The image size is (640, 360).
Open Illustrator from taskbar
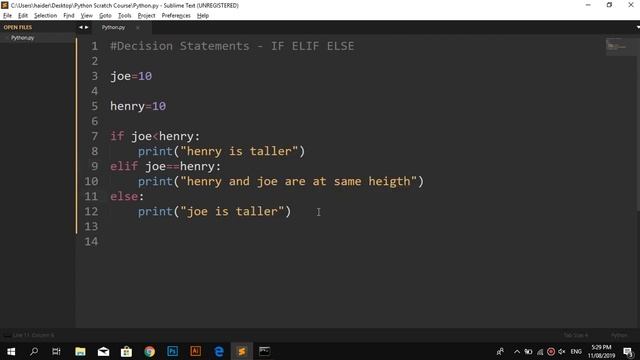pos(196,351)
